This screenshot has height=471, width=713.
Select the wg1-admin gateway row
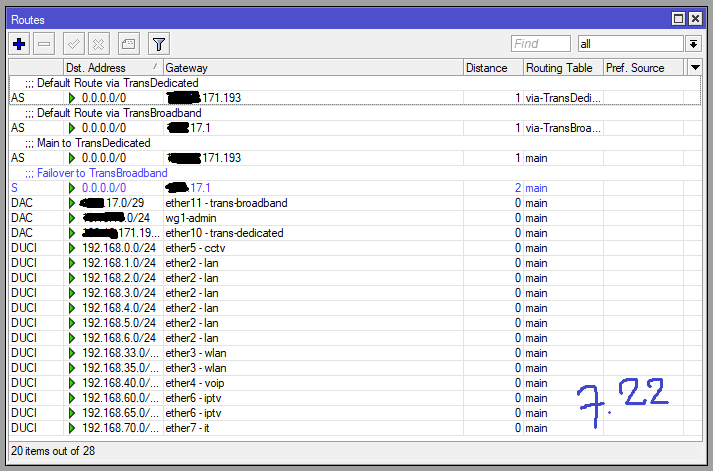pos(355,218)
